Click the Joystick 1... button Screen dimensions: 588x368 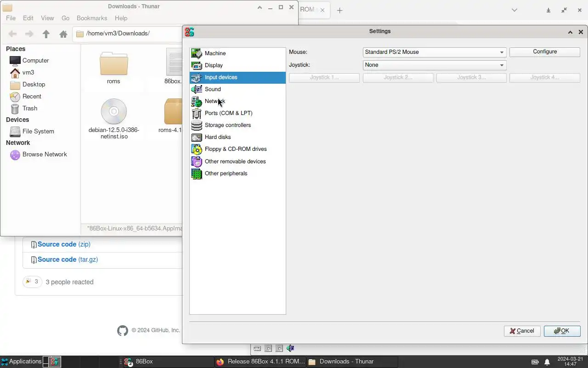click(x=324, y=78)
